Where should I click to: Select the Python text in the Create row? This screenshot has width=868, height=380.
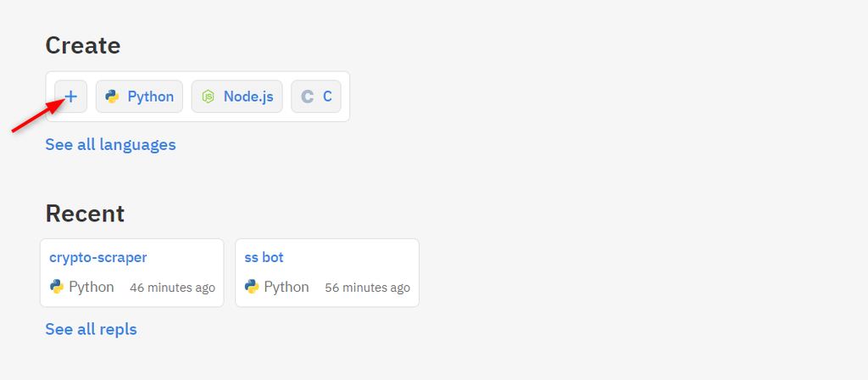[151, 97]
